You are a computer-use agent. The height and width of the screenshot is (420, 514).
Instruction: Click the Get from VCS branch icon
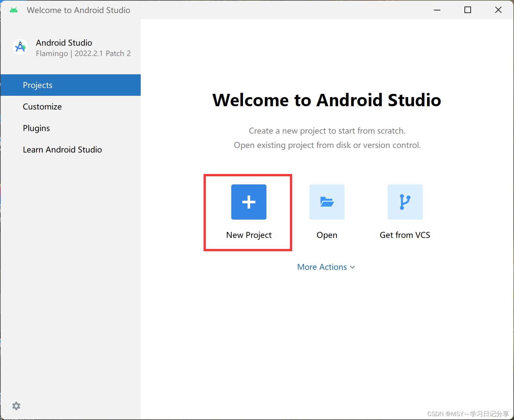tap(405, 202)
